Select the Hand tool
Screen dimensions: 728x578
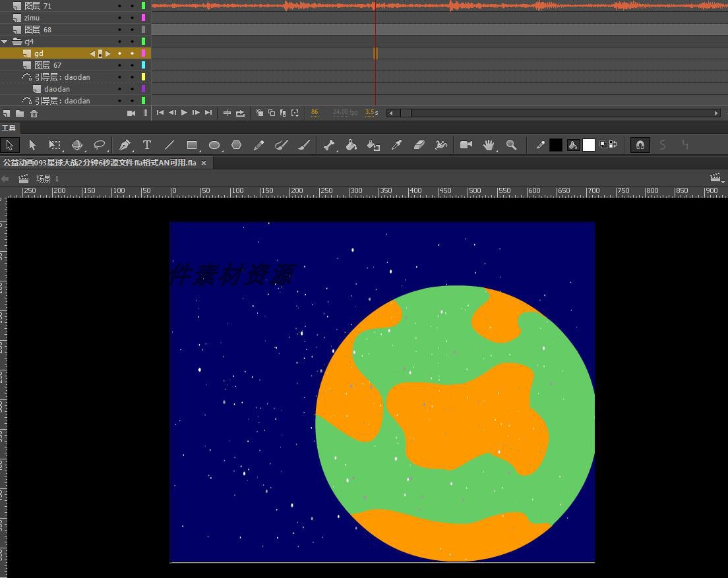click(x=489, y=145)
